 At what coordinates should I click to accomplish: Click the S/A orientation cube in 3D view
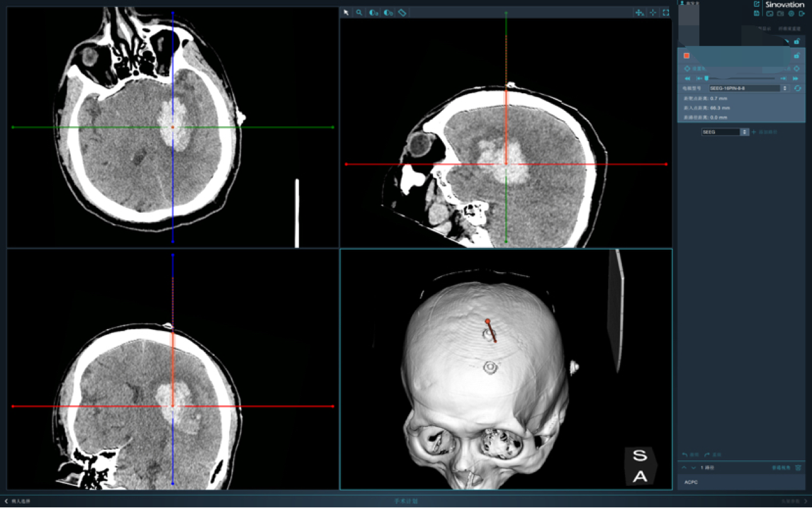pos(640,466)
